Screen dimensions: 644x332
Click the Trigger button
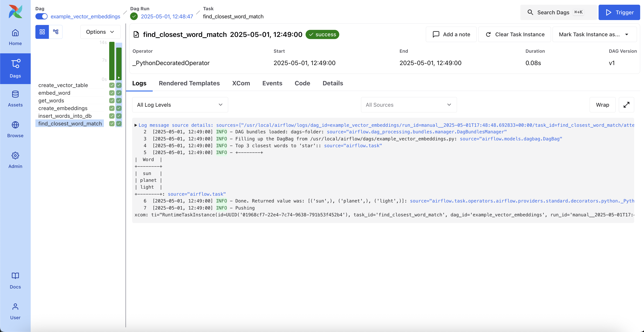pyautogui.click(x=619, y=12)
